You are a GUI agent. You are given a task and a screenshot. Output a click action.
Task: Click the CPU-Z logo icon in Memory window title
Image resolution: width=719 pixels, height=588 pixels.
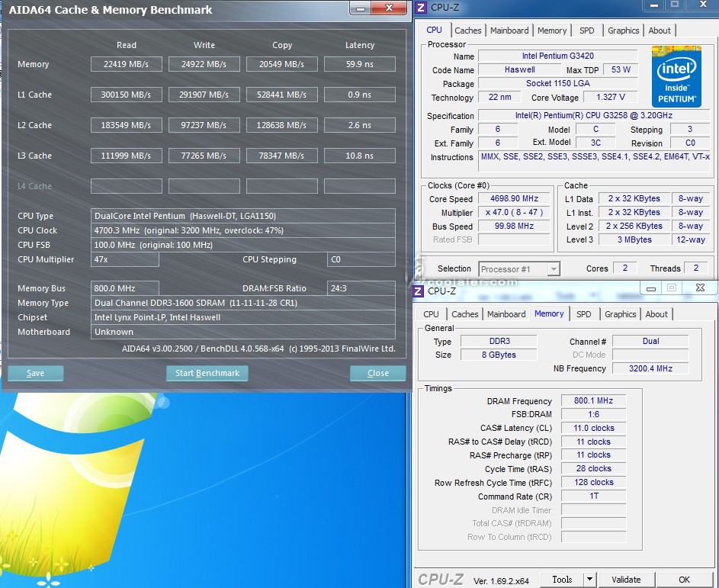pos(418,291)
